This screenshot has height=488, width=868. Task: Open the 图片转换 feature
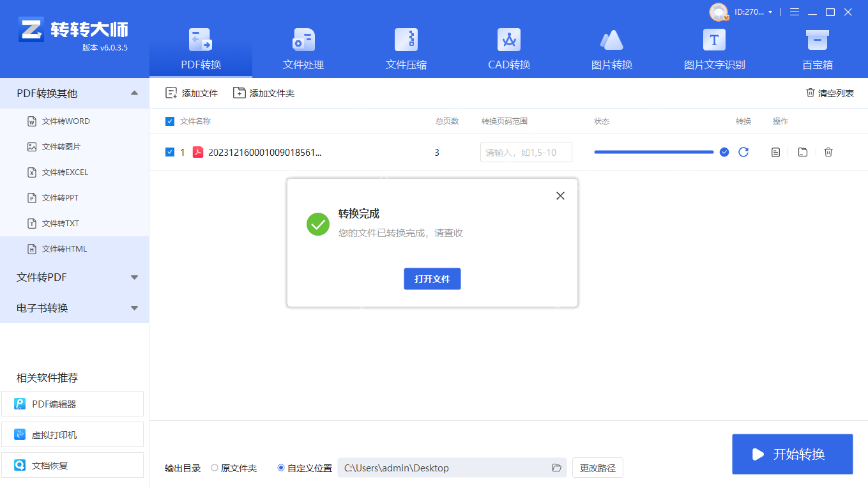(x=611, y=48)
